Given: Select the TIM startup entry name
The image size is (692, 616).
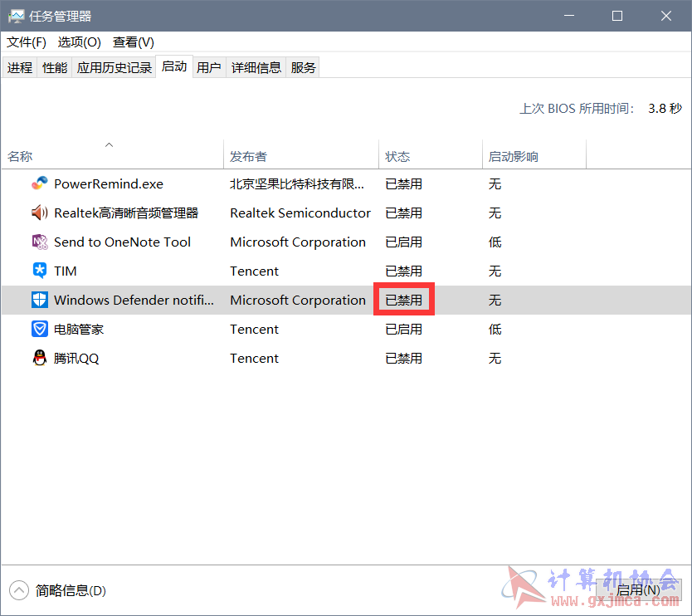Looking at the screenshot, I should 66,271.
